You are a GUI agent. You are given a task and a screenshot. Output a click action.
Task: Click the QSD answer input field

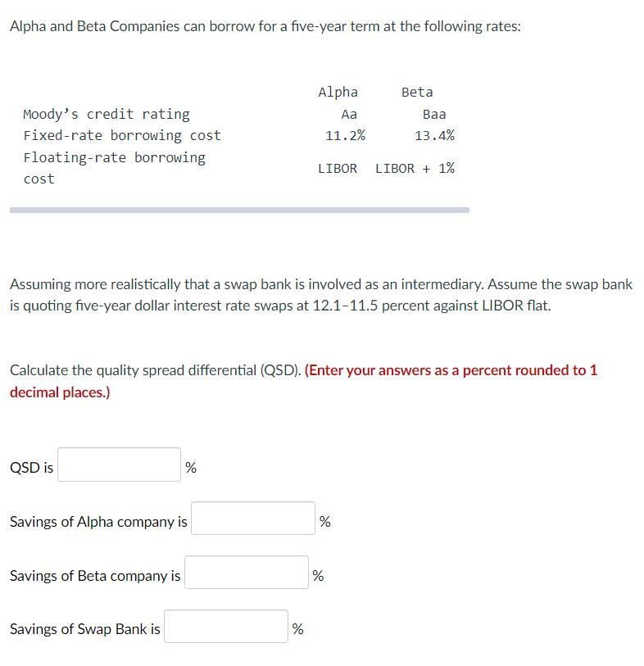[x=118, y=464]
